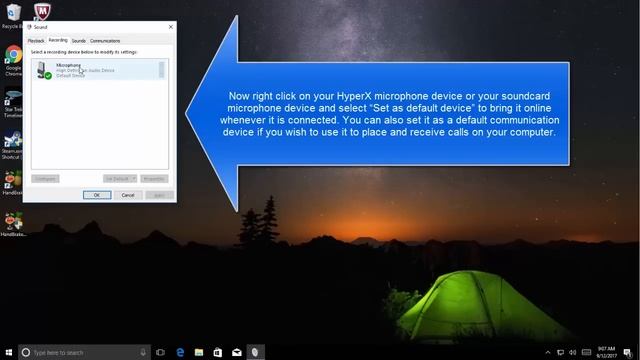This screenshot has height=360, width=640.
Task: Click the network icon in system tray
Action: [x=560, y=353]
